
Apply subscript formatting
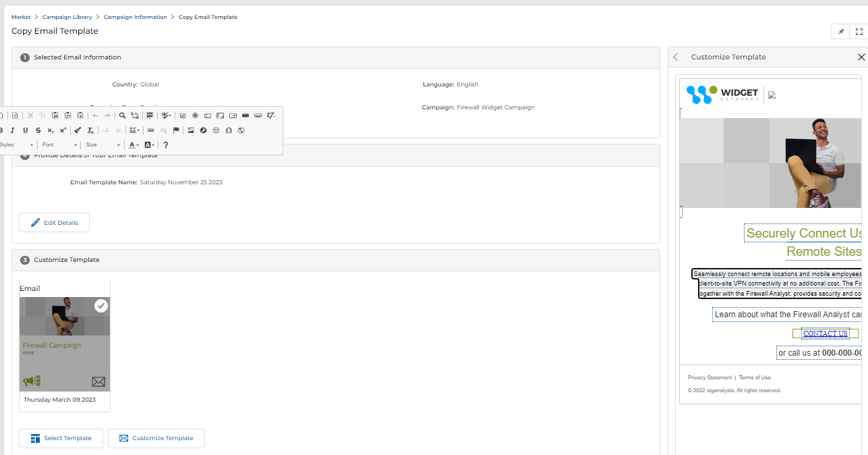pyautogui.click(x=51, y=130)
